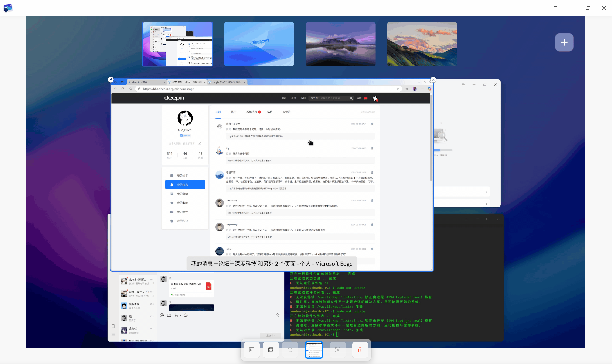Open a new browser tab with plus icon
The image size is (612, 364).
point(251,82)
